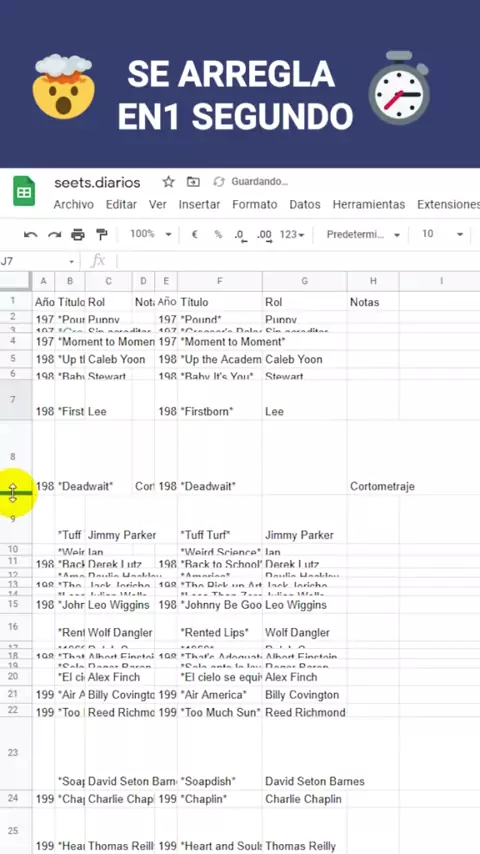Select column C header
The image size is (480, 854).
[108, 281]
